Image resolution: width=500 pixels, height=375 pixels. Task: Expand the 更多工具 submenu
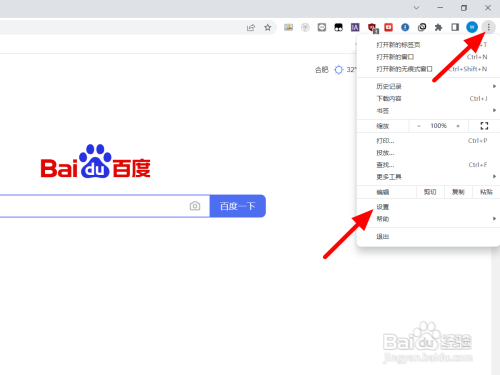pos(428,177)
